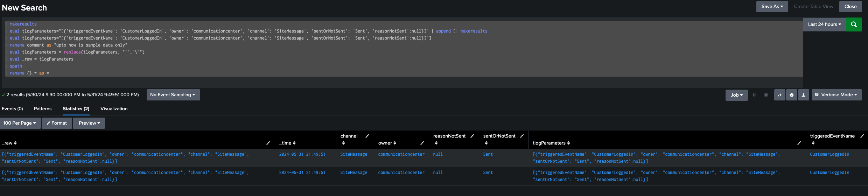Edit the _raw column with pencil icon

click(268, 143)
